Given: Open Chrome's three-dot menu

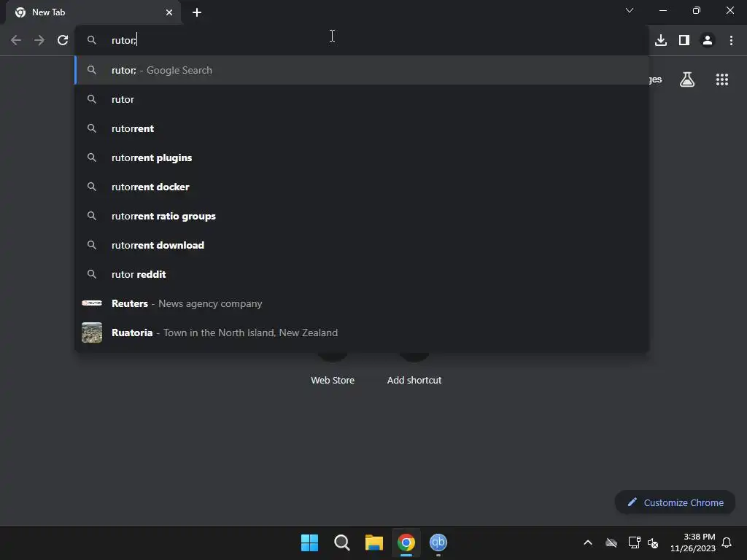Looking at the screenshot, I should (731, 41).
